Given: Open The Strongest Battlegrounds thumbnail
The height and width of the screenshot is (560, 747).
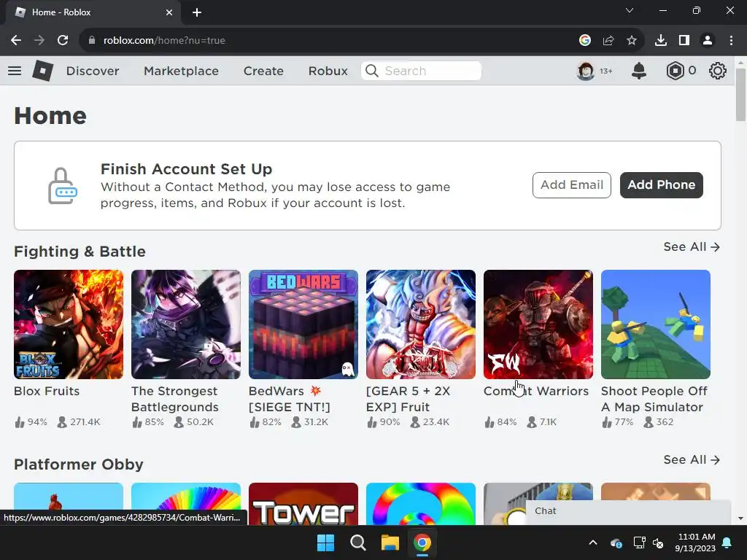Looking at the screenshot, I should click(x=186, y=324).
